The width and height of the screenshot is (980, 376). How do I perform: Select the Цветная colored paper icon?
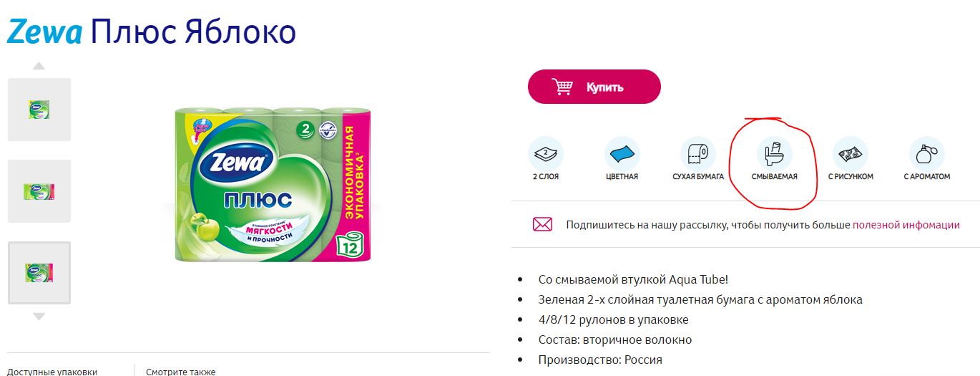622,153
